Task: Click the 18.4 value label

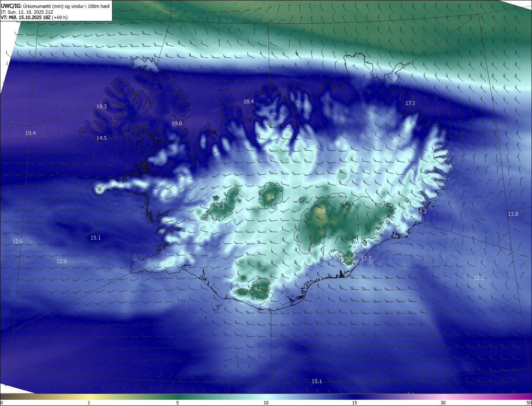Action: click(x=249, y=102)
